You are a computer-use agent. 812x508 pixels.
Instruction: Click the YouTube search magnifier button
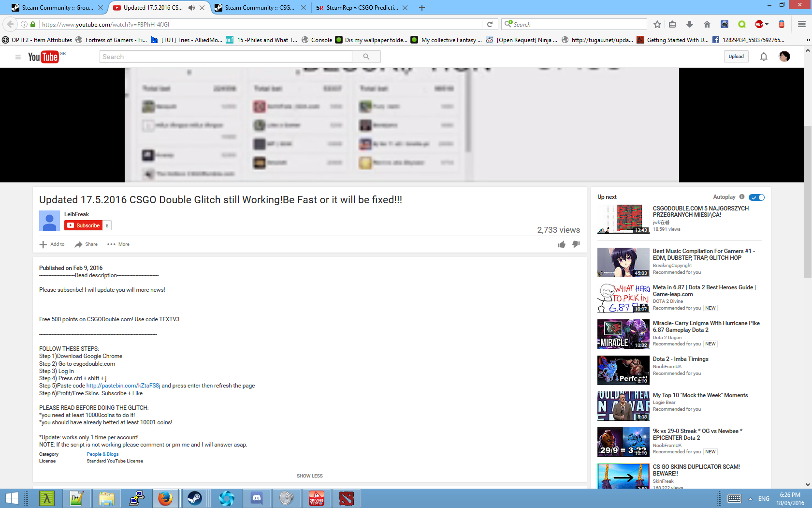coord(366,57)
